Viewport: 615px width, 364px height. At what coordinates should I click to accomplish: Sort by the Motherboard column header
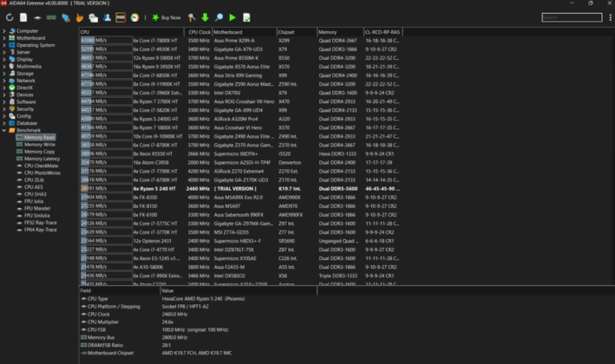coord(245,32)
